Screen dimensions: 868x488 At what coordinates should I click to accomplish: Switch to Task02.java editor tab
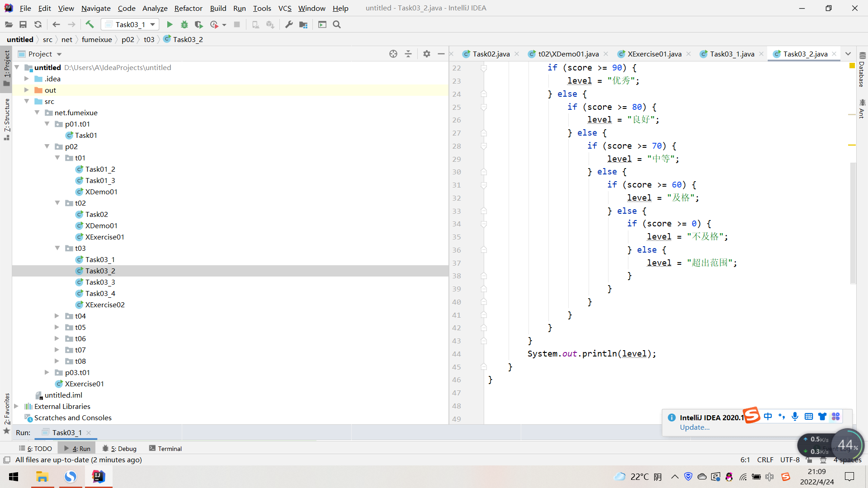491,54
